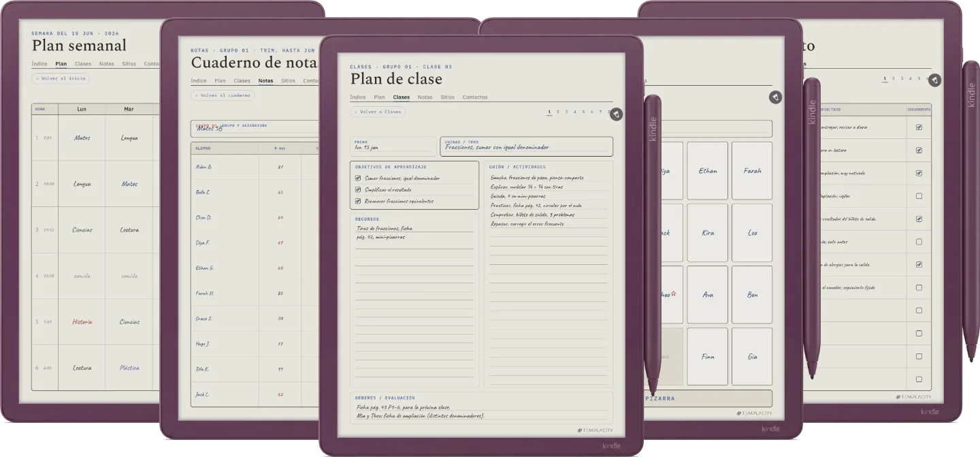The width and height of the screenshot is (980, 457).
Task: Select Ethan's seat card
Action: (x=708, y=171)
